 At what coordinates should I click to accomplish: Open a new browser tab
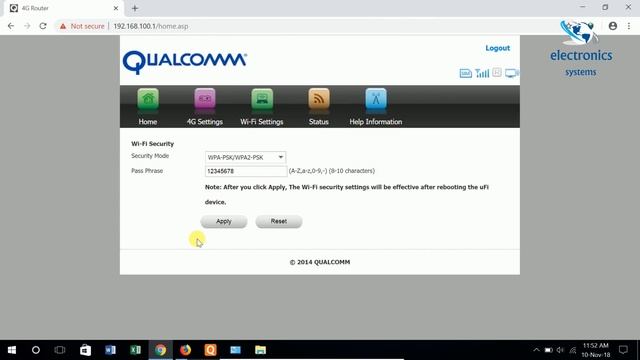135,8
